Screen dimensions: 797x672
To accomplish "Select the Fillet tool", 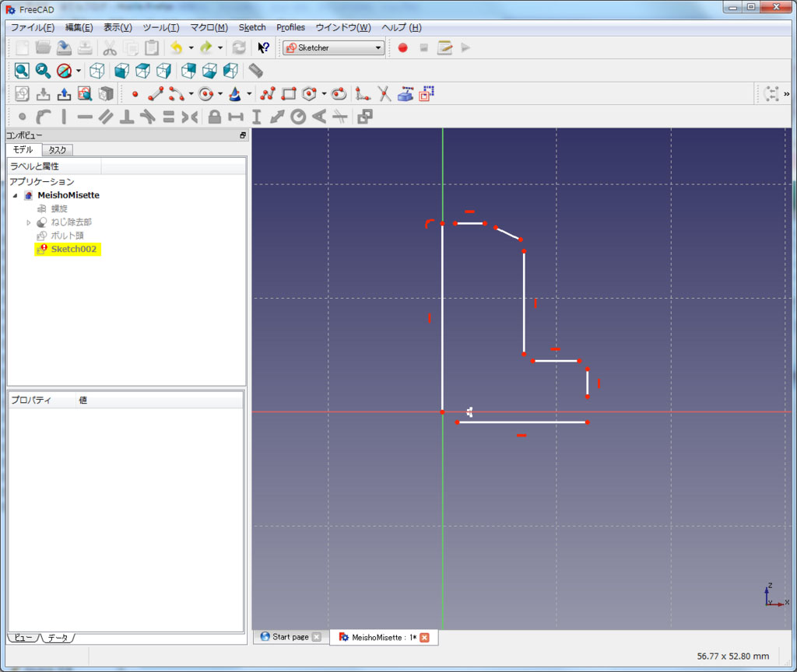I will [363, 94].
